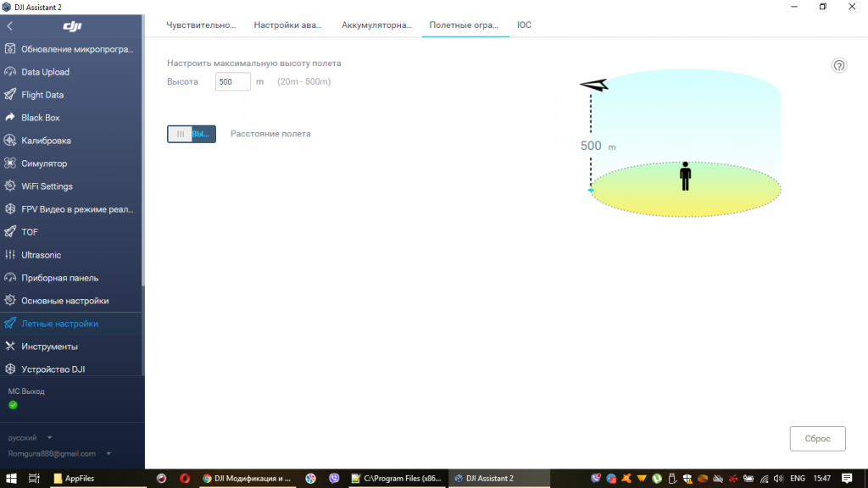Open the help question mark icon
The image size is (868, 488).
[x=838, y=66]
